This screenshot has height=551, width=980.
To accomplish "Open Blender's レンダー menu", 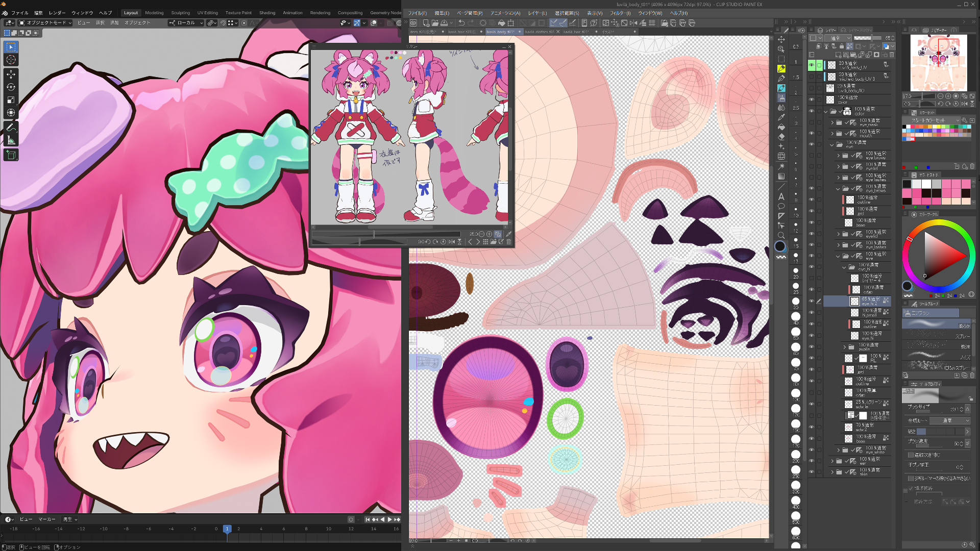I will [x=57, y=13].
